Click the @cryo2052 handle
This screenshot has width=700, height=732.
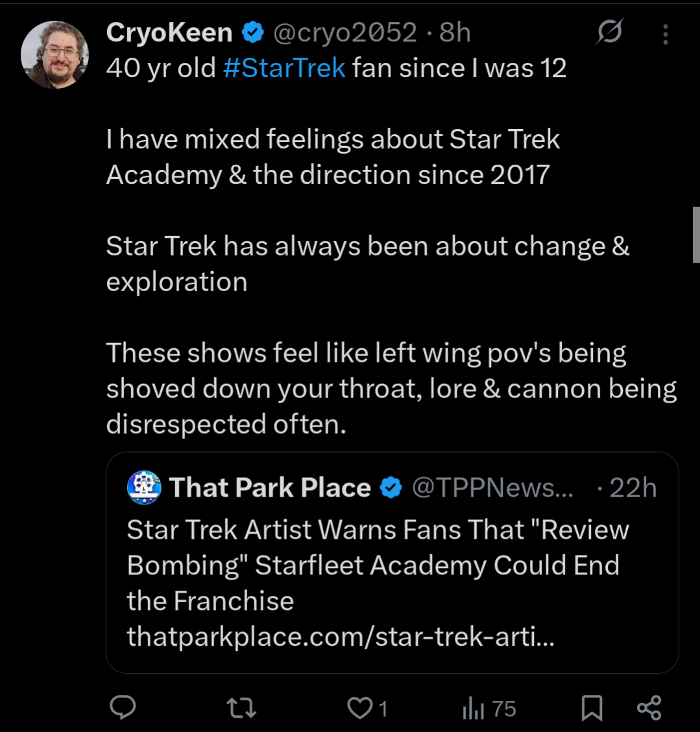[344, 32]
